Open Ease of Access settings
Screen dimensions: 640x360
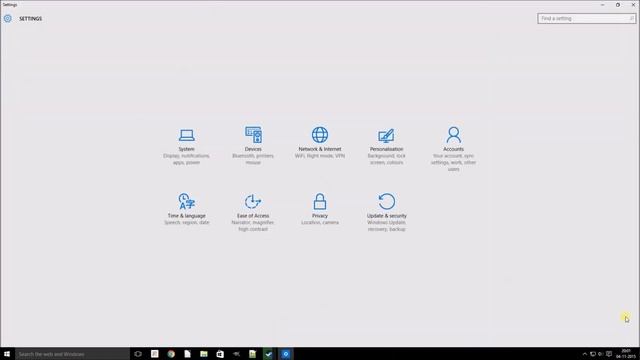pyautogui.click(x=253, y=212)
